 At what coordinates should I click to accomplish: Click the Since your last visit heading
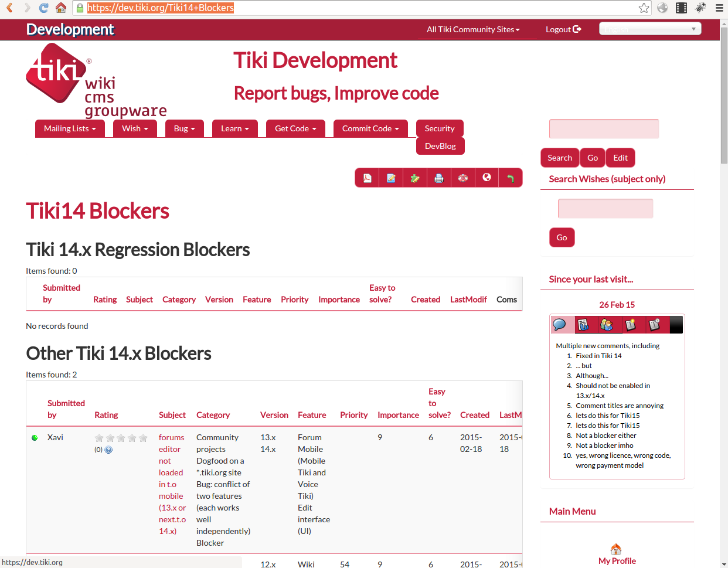pyautogui.click(x=591, y=279)
